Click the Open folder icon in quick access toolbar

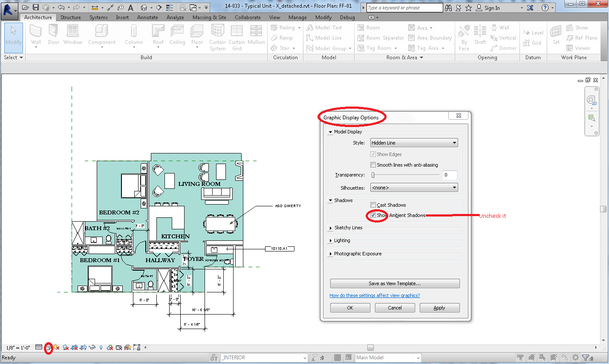(x=26, y=8)
